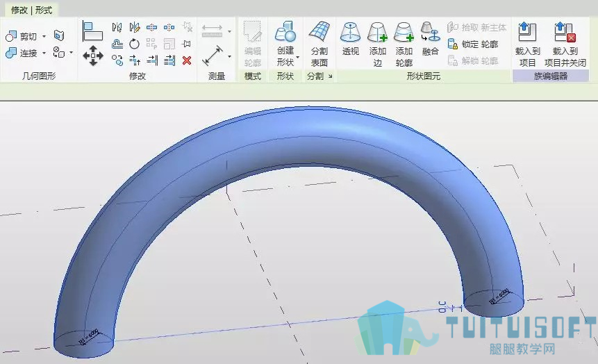The height and width of the screenshot is (364, 598).
Task: Click the 修改 panel title
Action: (138, 76)
